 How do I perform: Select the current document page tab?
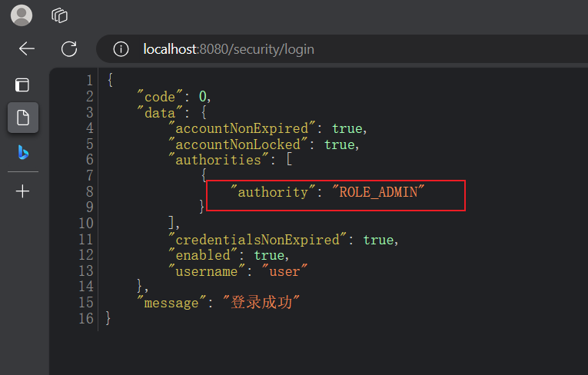point(23,118)
